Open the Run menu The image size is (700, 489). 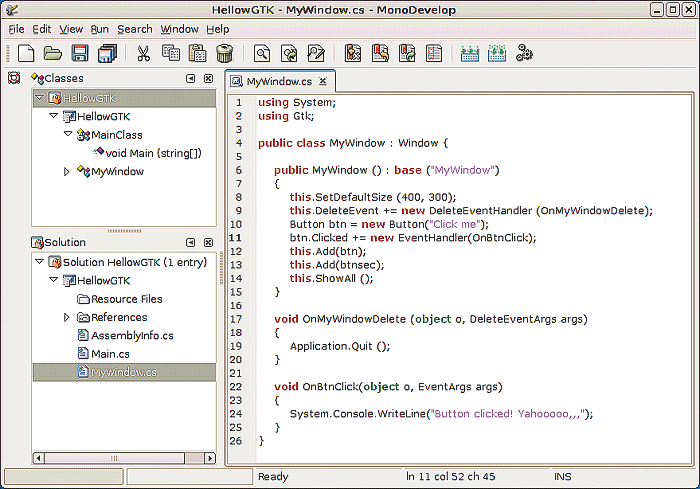(x=100, y=29)
